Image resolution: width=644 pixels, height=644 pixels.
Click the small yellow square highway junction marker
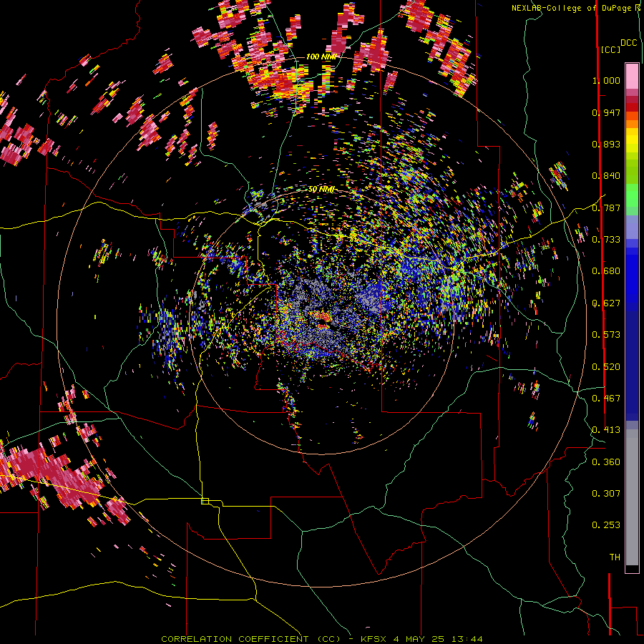point(205,501)
